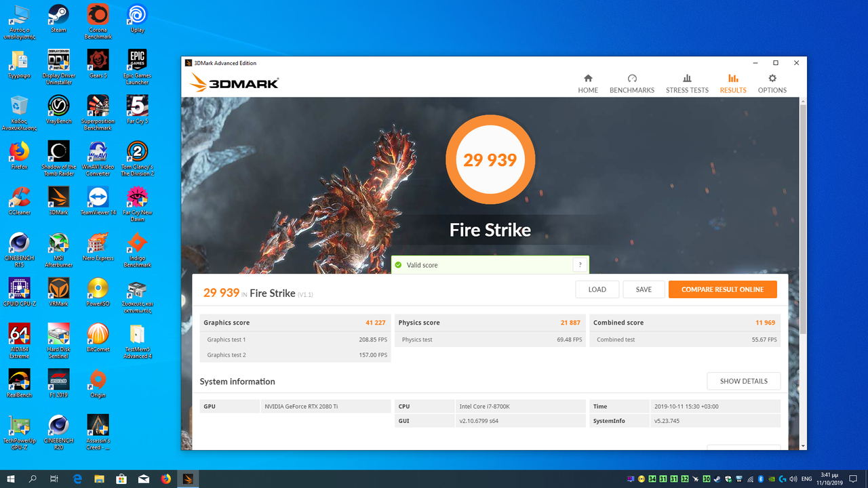Open Indigo Benchmark desktop icon
868x488 pixels.
(137, 249)
